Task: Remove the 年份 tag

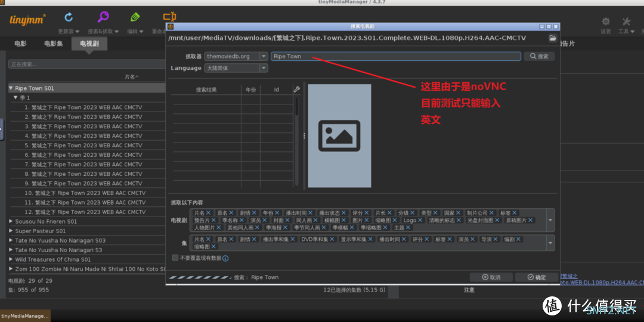Action: coord(277,213)
